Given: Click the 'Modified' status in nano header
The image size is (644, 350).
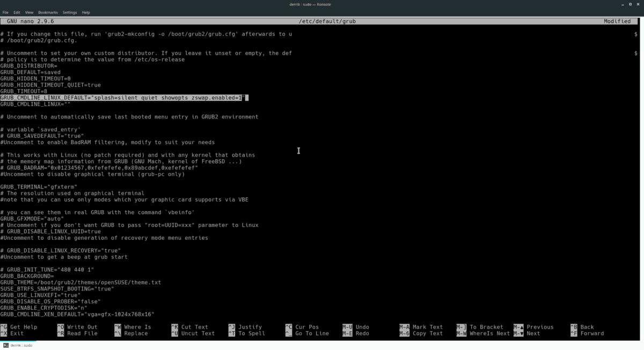Looking at the screenshot, I should pyautogui.click(x=617, y=21).
